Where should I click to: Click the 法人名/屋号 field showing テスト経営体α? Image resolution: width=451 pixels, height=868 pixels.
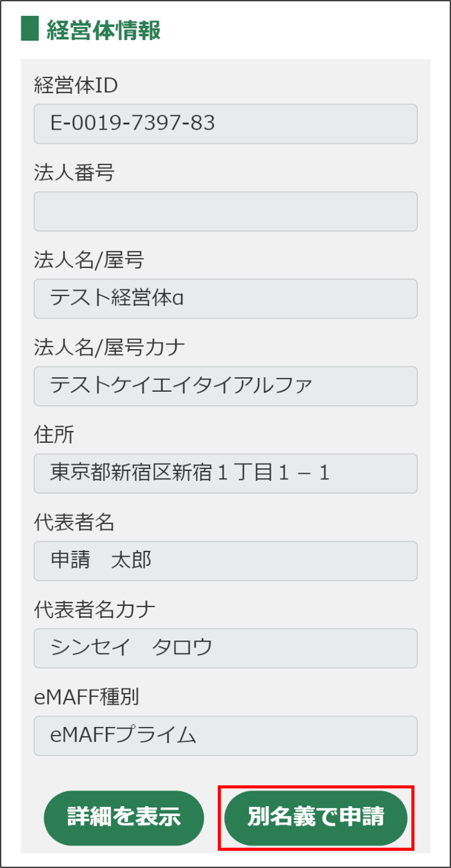(225, 298)
